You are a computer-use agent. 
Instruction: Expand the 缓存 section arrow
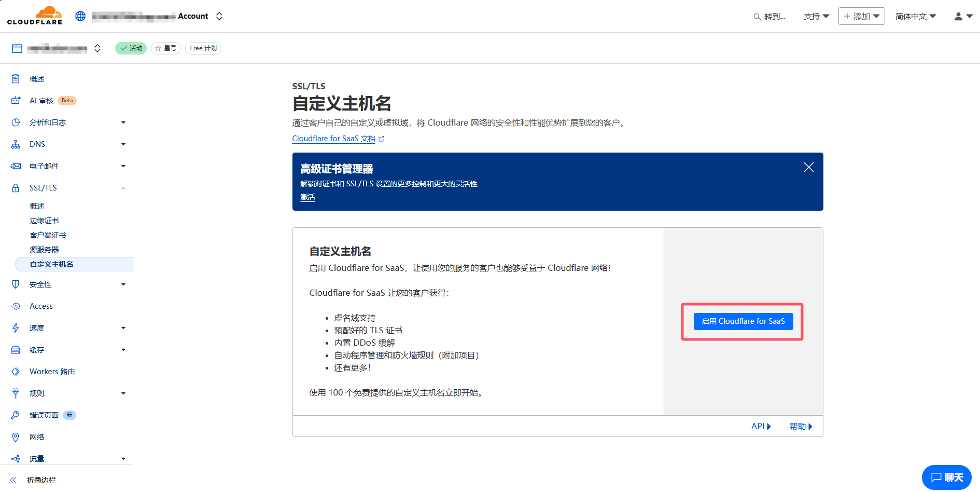click(x=123, y=350)
